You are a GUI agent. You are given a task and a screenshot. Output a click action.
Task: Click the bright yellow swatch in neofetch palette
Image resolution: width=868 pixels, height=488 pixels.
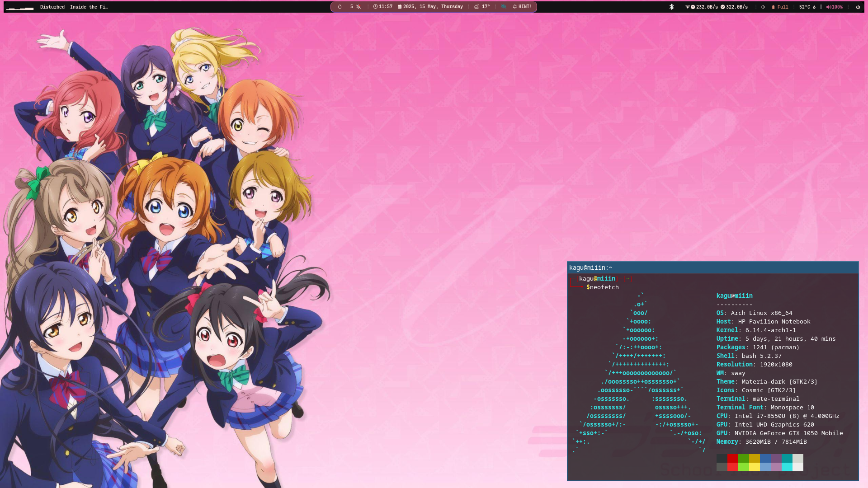click(755, 467)
